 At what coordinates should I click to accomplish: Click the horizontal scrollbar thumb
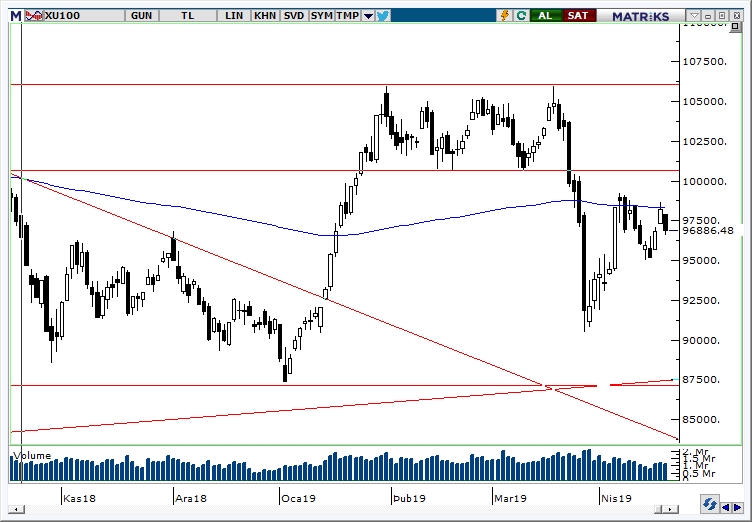click(x=660, y=509)
